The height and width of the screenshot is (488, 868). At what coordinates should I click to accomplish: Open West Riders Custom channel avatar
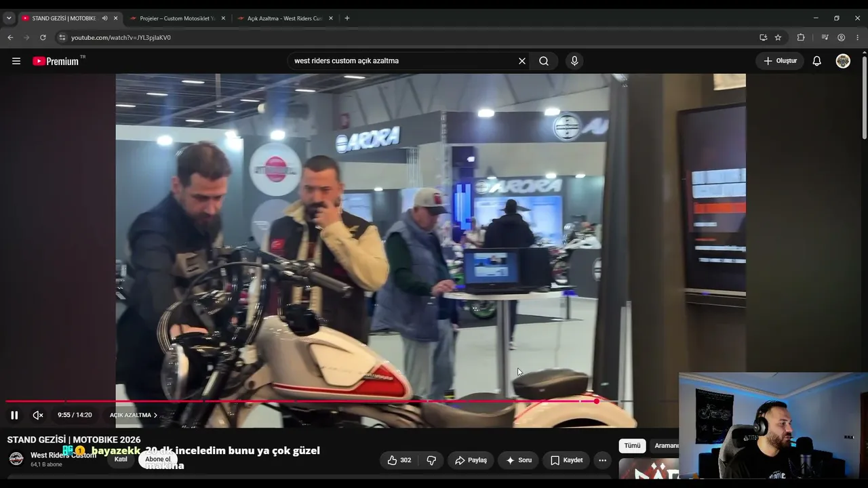[16, 459]
